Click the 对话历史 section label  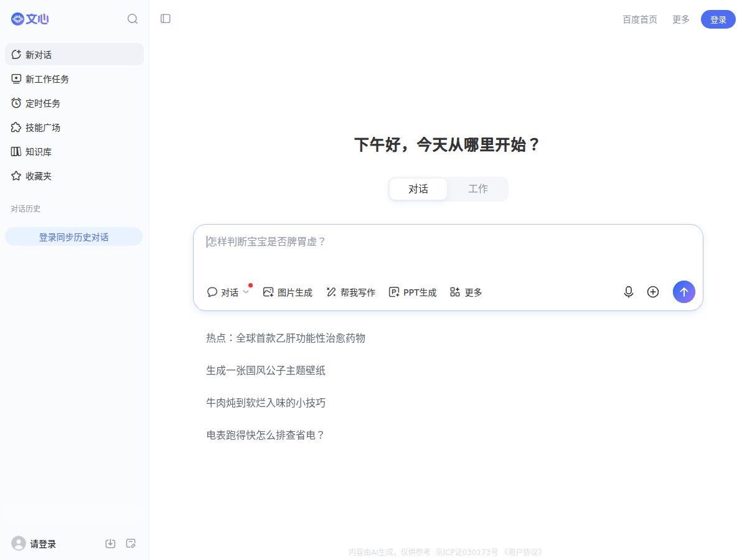(x=26, y=208)
